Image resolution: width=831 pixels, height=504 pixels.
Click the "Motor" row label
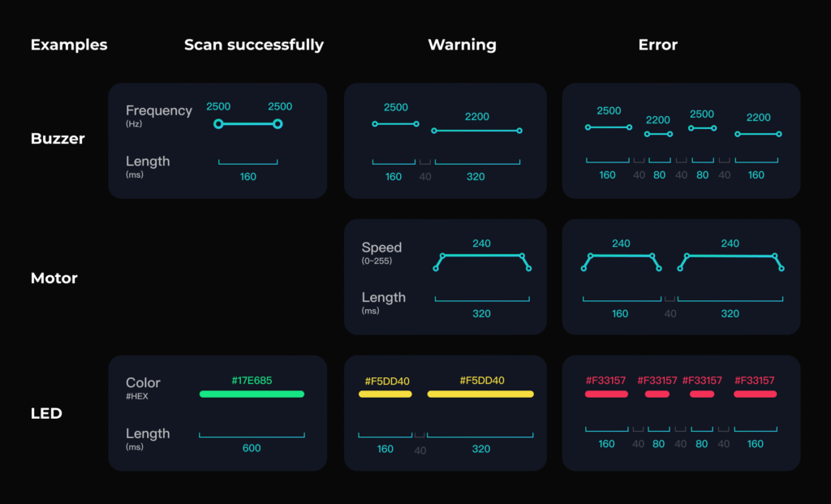tap(54, 278)
